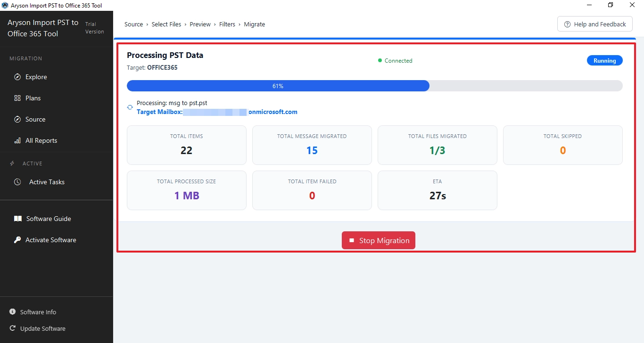This screenshot has width=644, height=343.
Task: Click the spinning processing icon
Action: pos(130,107)
